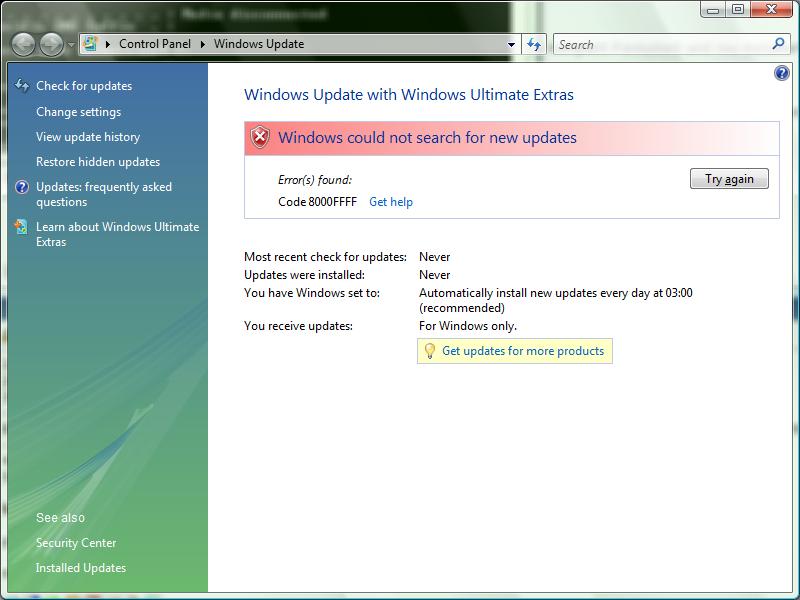The width and height of the screenshot is (800, 600).
Task: Maximize the Windows Update window
Action: pyautogui.click(x=738, y=9)
